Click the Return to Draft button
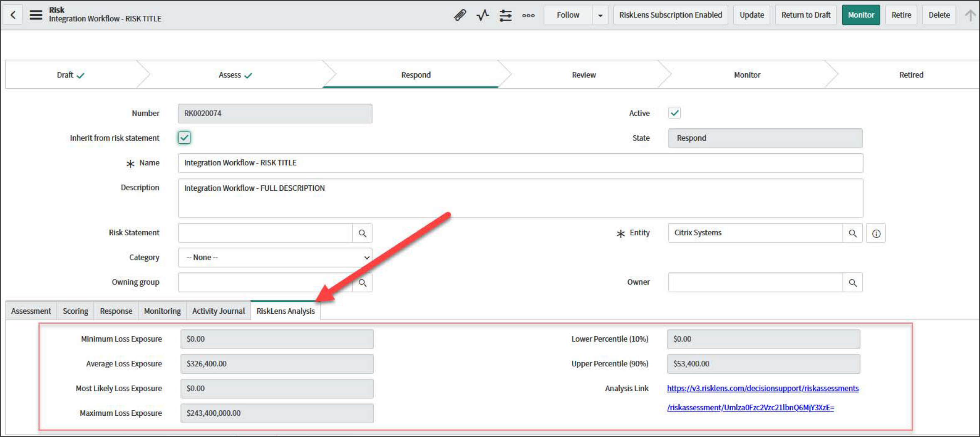 pos(805,15)
